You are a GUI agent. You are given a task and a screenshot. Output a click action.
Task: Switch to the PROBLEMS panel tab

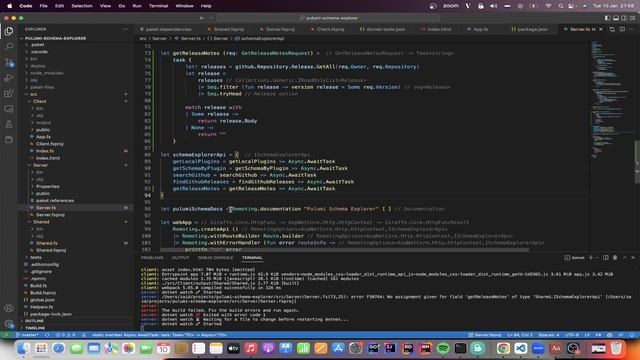point(152,258)
